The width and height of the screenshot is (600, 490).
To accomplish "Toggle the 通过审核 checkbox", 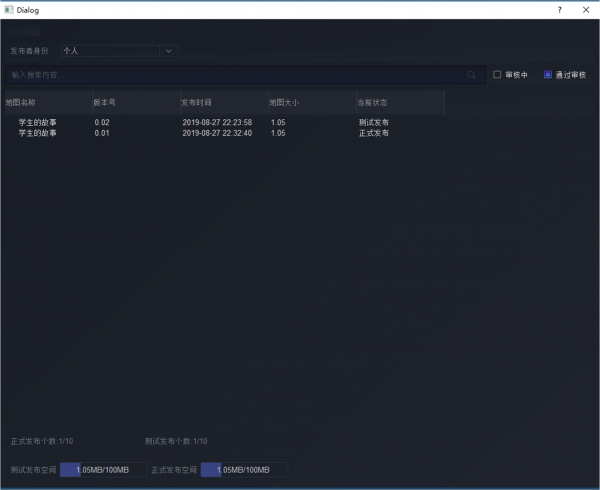I will pyautogui.click(x=548, y=75).
